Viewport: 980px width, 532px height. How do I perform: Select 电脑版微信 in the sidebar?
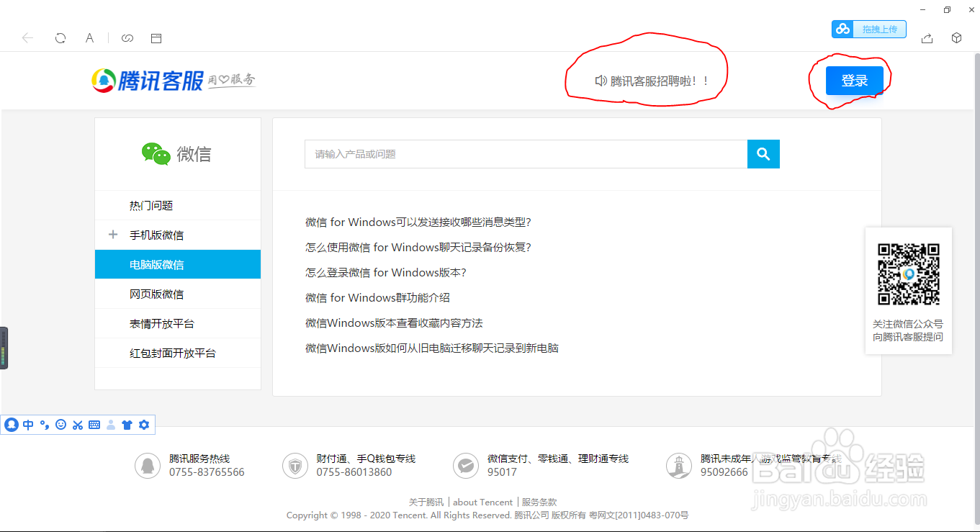(178, 264)
